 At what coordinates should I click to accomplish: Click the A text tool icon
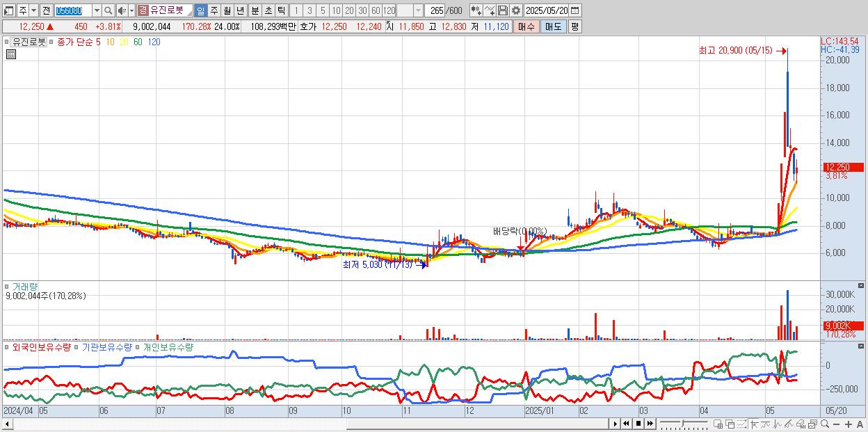860,424
